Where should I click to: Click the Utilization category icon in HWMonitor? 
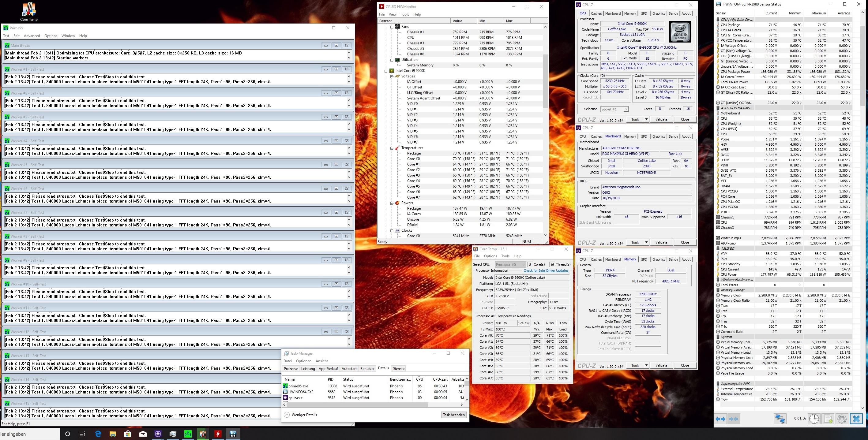397,60
